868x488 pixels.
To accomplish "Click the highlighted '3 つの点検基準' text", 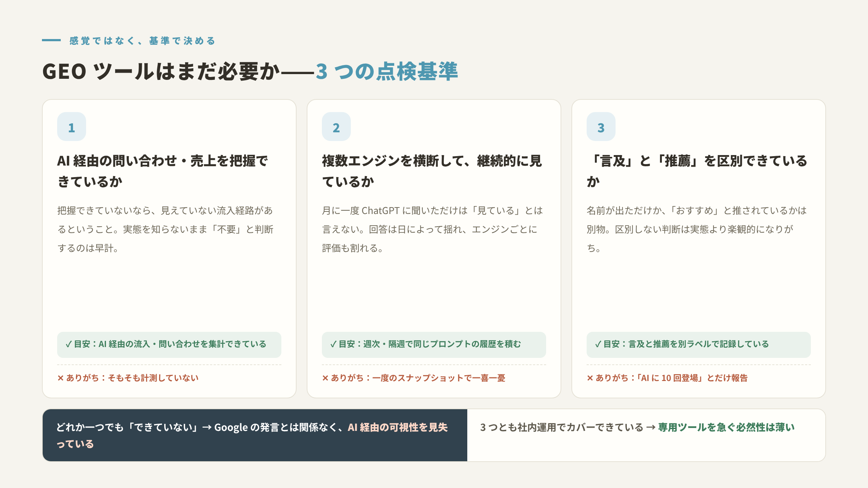I will [387, 71].
